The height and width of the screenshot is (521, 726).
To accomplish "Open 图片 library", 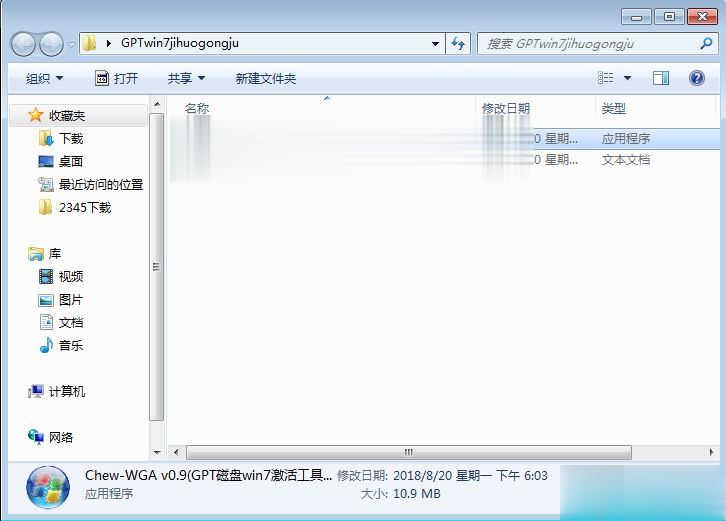I will point(71,300).
